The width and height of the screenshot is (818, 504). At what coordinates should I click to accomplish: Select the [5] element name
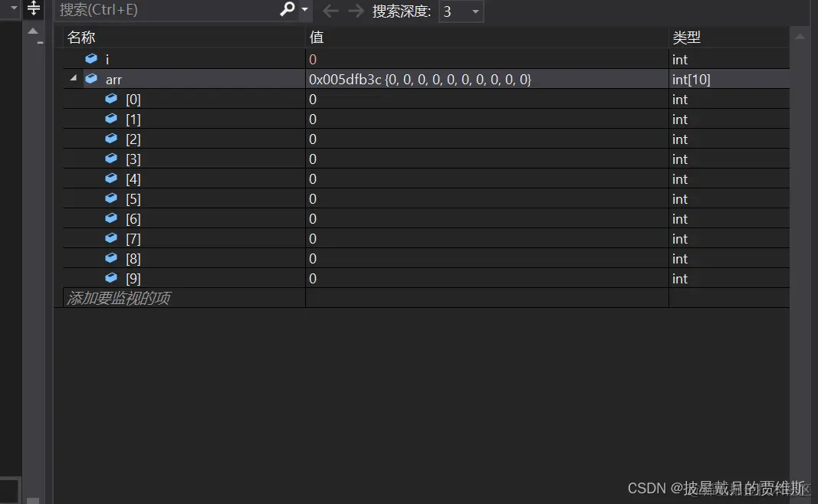(133, 199)
